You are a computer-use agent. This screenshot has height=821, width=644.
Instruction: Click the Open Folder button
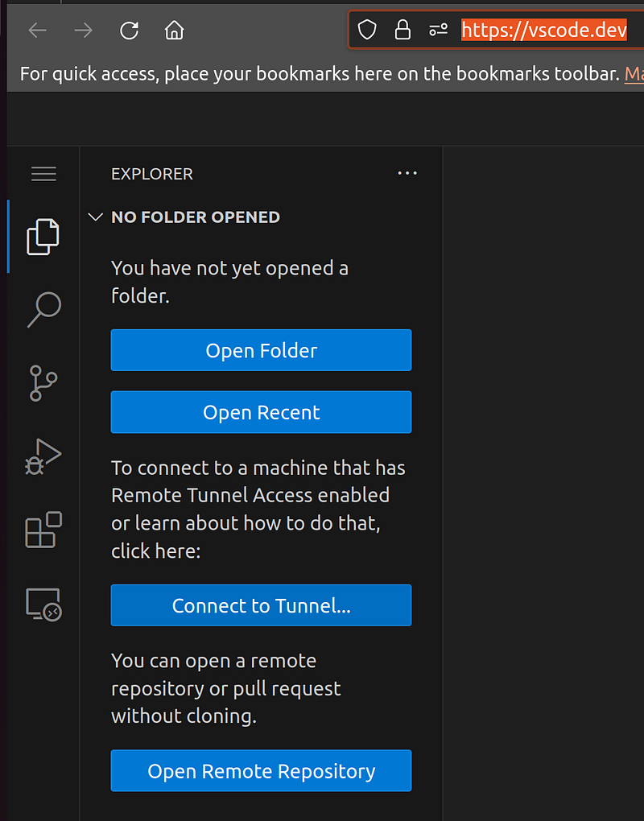click(x=261, y=350)
